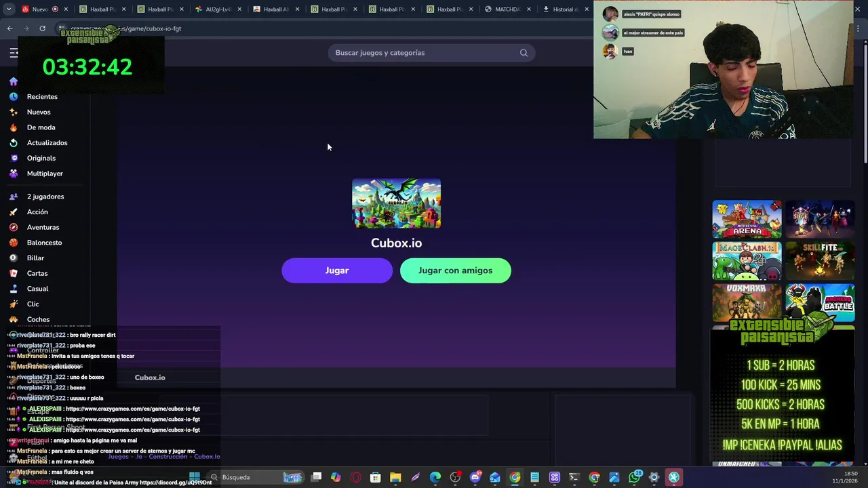Open Settings gear in the taskbar
This screenshot has height=488, width=868.
[x=654, y=477]
